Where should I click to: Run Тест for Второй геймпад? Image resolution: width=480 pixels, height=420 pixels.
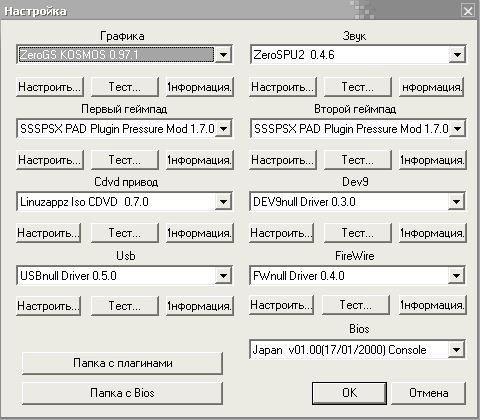pos(358,160)
